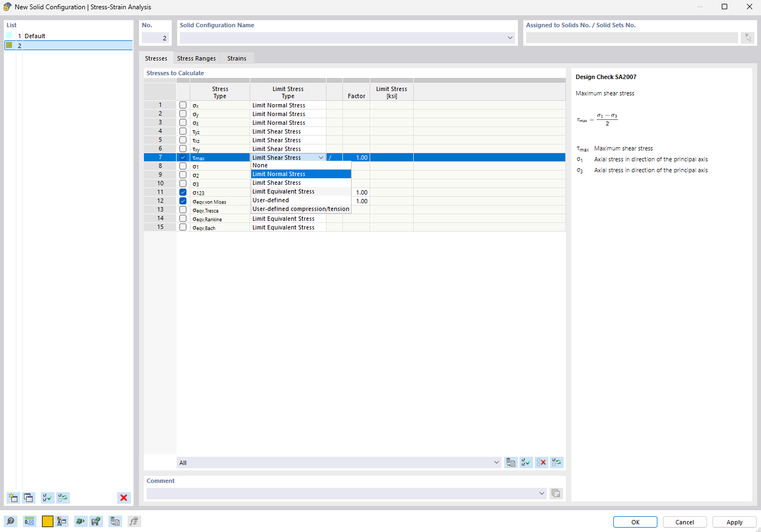
Task: Invert the checkbox selection in the list panel
Action: coord(62,498)
